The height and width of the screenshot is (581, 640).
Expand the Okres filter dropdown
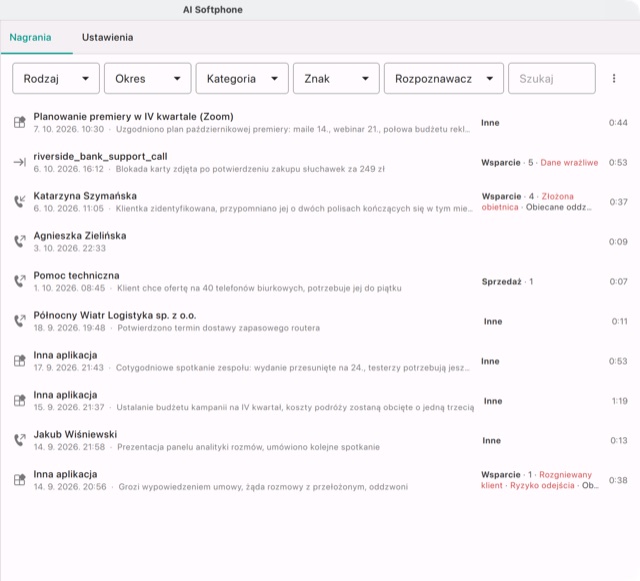click(147, 78)
